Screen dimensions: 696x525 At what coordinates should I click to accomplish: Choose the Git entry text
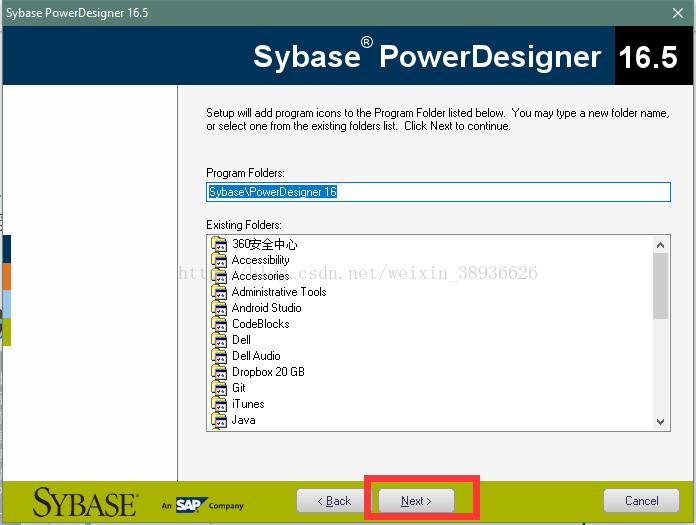coord(239,388)
